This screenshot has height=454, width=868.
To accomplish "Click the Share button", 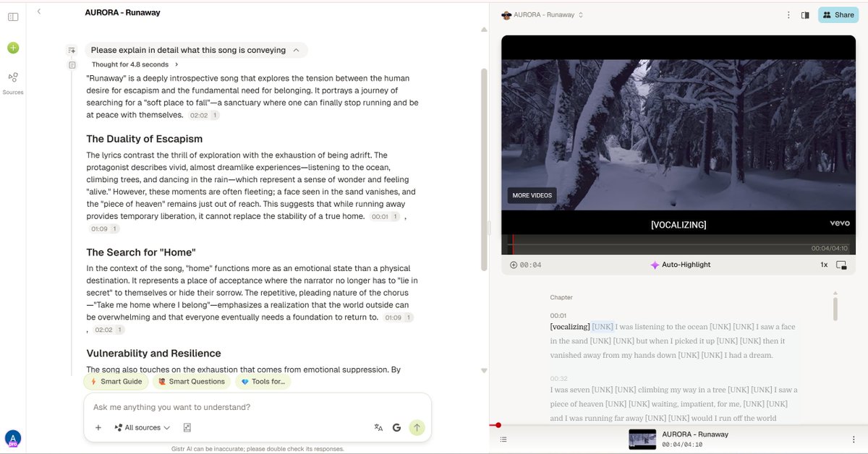I will (838, 14).
